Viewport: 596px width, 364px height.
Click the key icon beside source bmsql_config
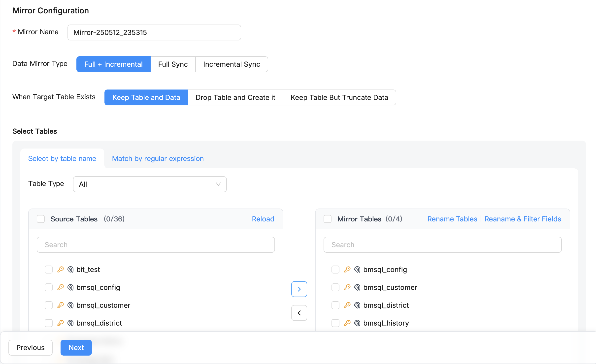pos(61,287)
